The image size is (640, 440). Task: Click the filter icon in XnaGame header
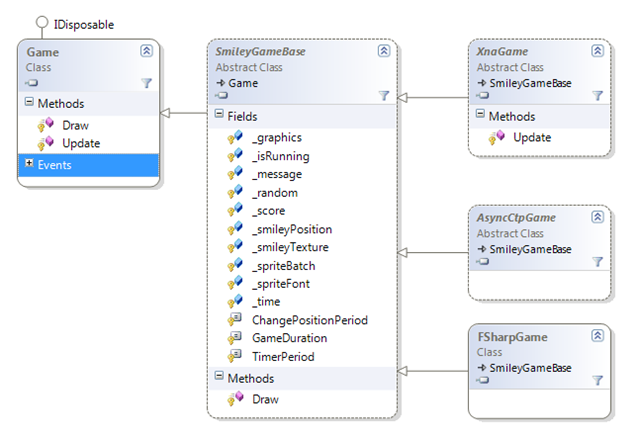pyautogui.click(x=598, y=96)
